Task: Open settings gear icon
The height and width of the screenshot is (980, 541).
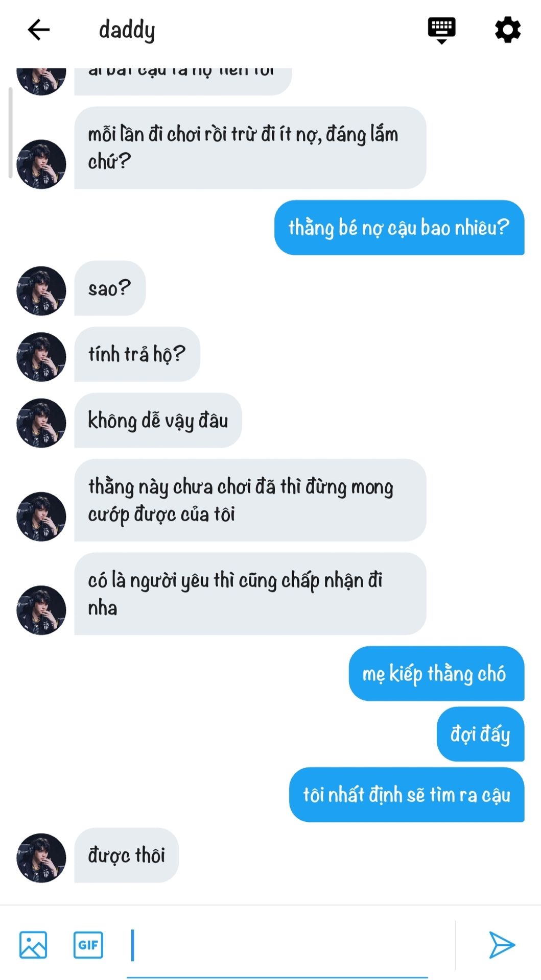Action: (x=508, y=30)
